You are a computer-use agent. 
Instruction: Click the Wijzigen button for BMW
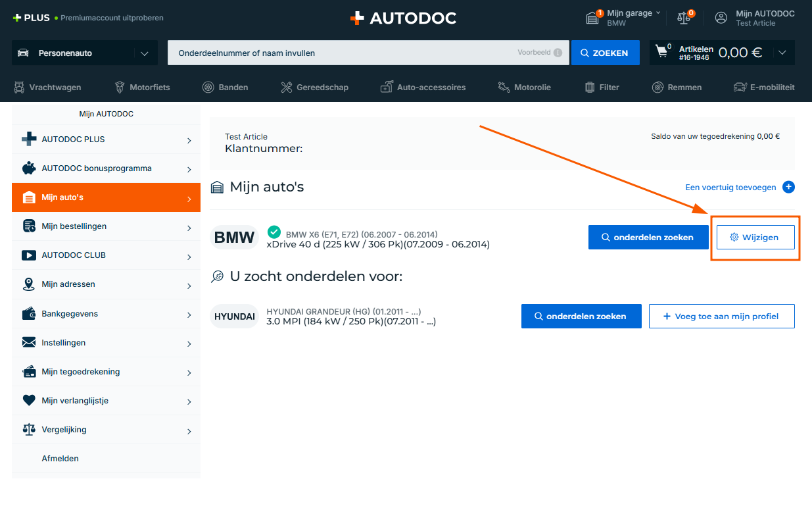pos(755,238)
